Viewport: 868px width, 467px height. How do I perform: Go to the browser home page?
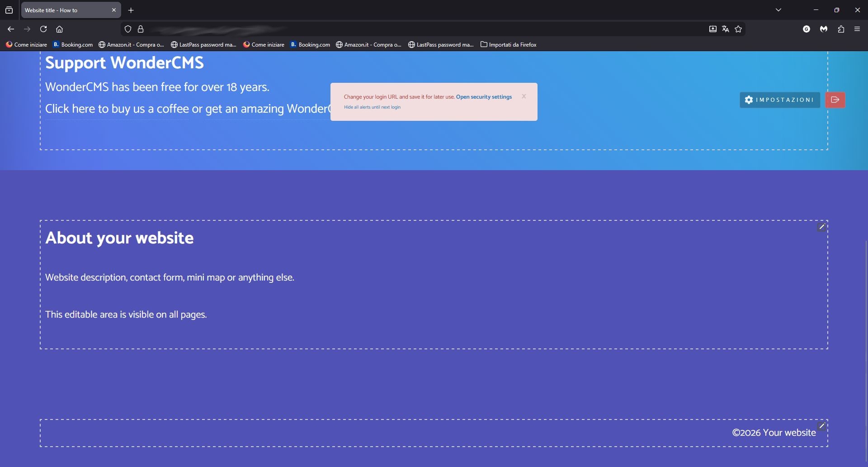click(60, 29)
